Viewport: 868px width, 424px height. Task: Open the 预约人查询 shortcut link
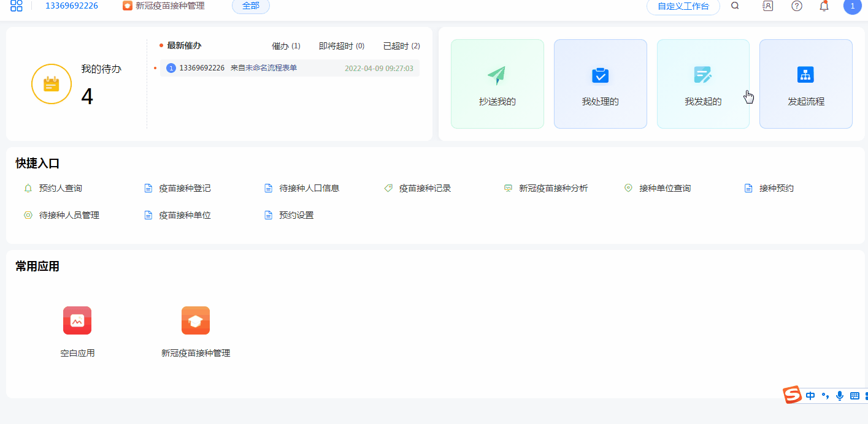[x=60, y=188]
